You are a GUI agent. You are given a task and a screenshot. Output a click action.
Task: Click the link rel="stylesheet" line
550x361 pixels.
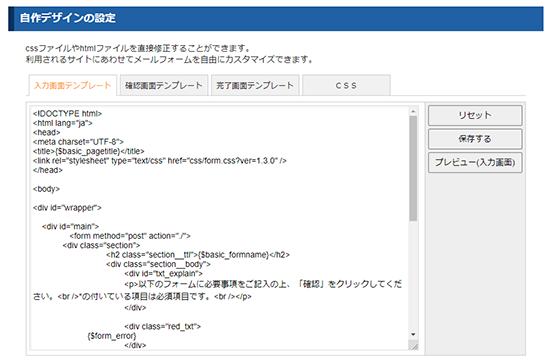click(x=160, y=161)
